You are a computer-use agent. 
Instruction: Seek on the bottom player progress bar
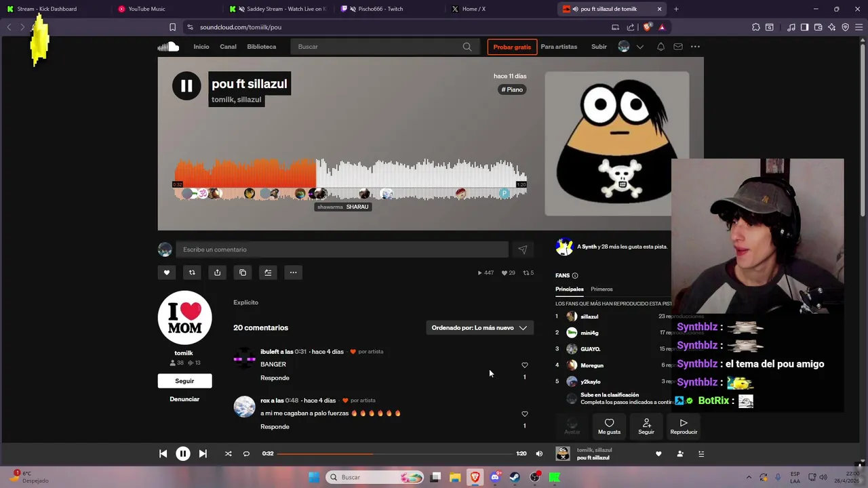click(x=395, y=453)
